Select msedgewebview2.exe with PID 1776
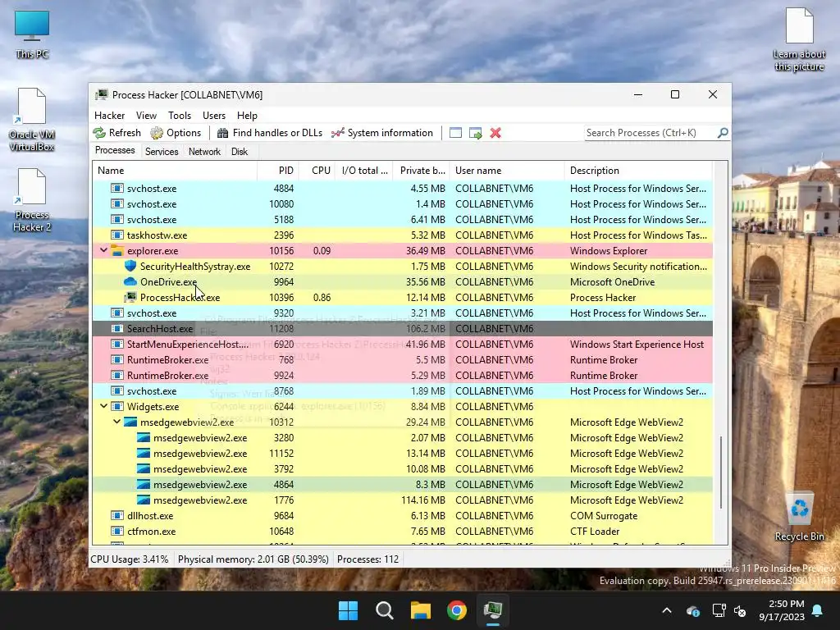840x630 pixels. point(402,500)
